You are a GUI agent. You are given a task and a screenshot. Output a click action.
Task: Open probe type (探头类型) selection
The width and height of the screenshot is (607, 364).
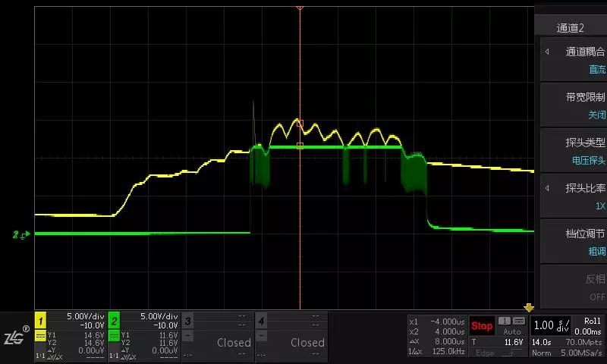(x=573, y=151)
